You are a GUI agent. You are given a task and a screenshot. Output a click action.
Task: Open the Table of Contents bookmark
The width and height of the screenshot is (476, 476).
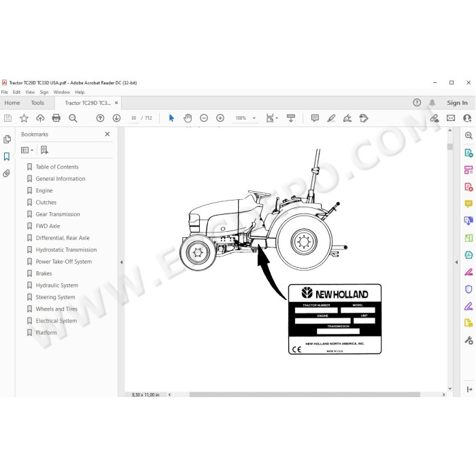(x=57, y=167)
